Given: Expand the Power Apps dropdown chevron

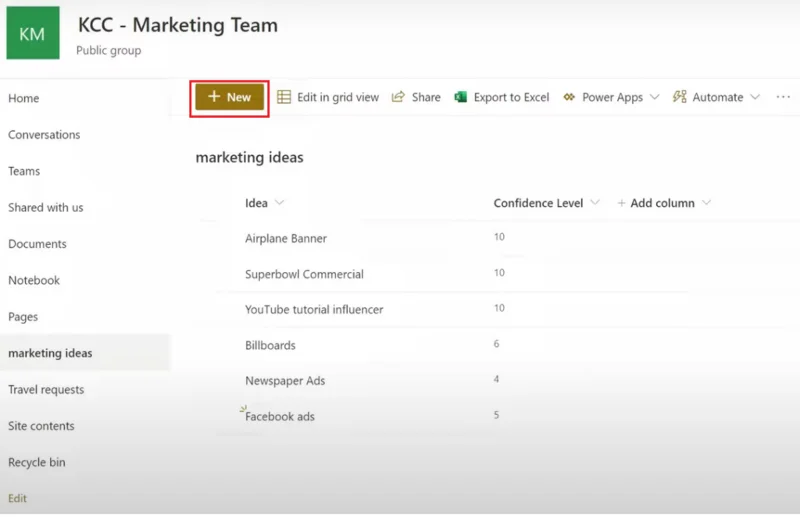Looking at the screenshot, I should click(655, 97).
